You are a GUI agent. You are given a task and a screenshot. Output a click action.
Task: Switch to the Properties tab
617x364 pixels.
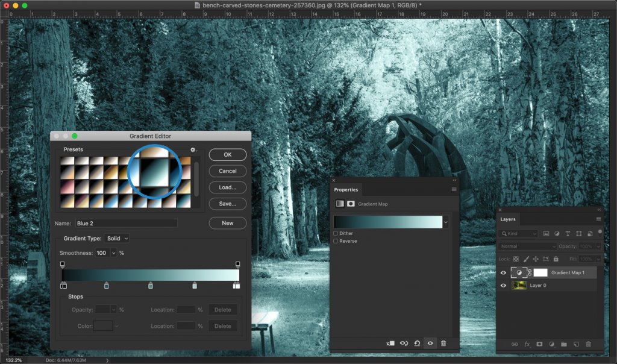(345, 189)
